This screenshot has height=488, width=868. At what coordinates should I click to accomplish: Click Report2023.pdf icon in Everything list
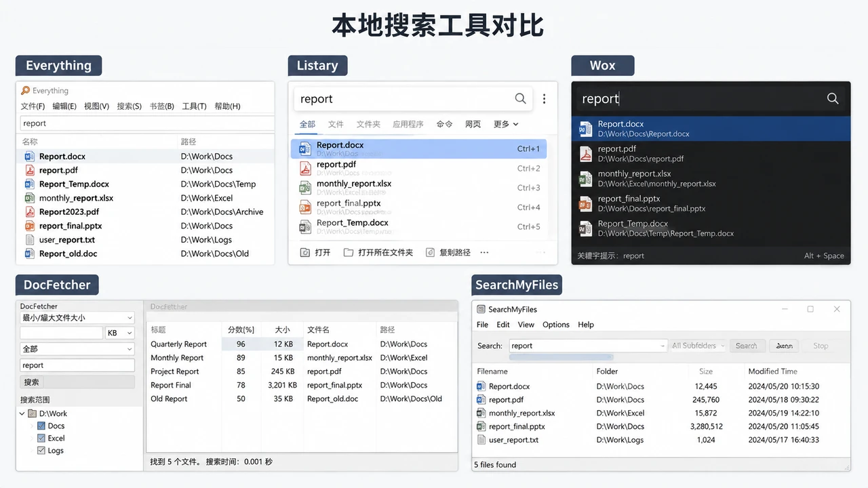pyautogui.click(x=29, y=212)
